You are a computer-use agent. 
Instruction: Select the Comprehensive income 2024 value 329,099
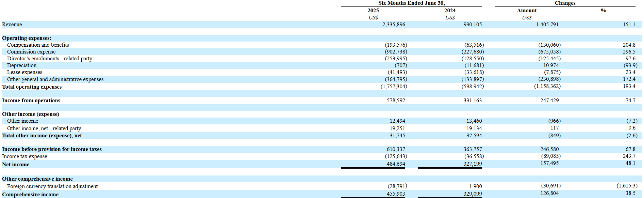click(473, 194)
